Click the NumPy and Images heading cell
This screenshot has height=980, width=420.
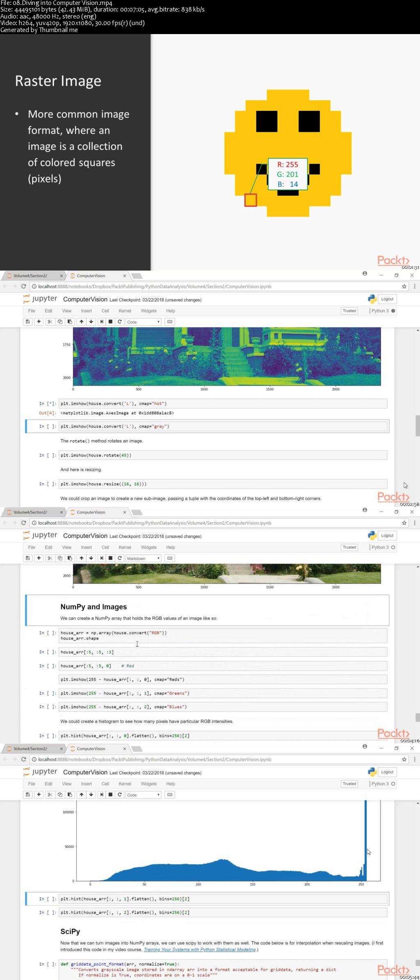207,610
